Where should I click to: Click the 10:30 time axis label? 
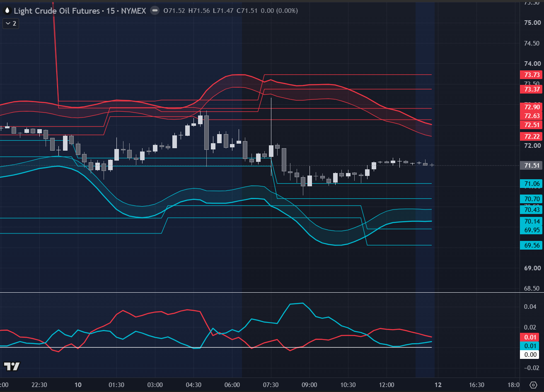pos(348,385)
